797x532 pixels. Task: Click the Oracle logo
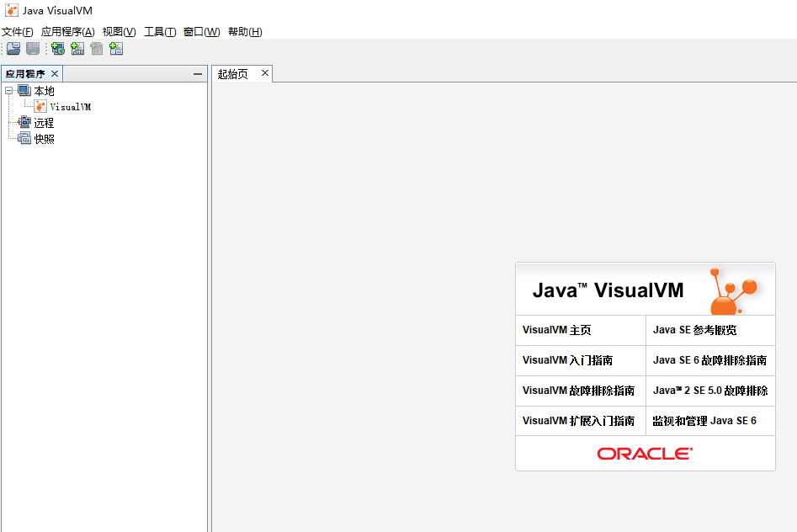pos(645,453)
